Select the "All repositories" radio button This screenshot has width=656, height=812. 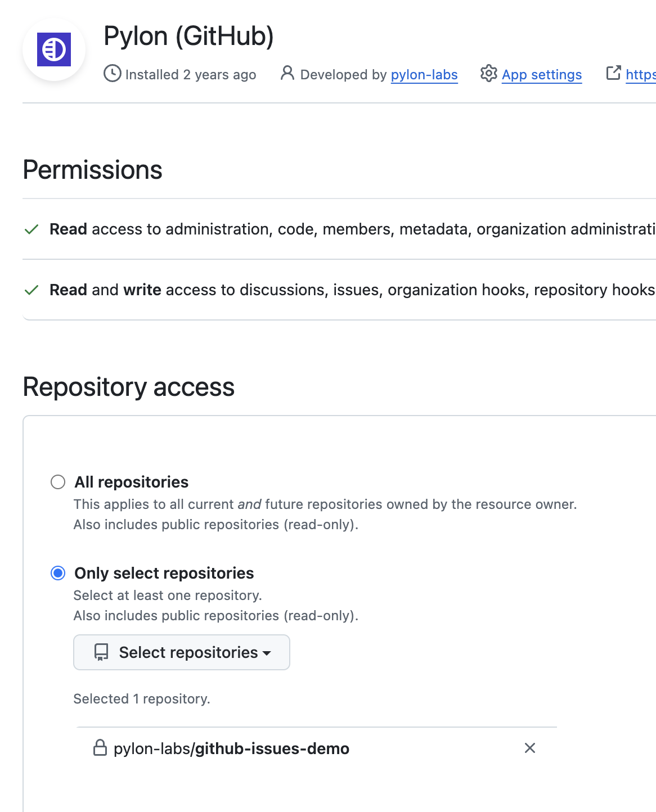57,482
